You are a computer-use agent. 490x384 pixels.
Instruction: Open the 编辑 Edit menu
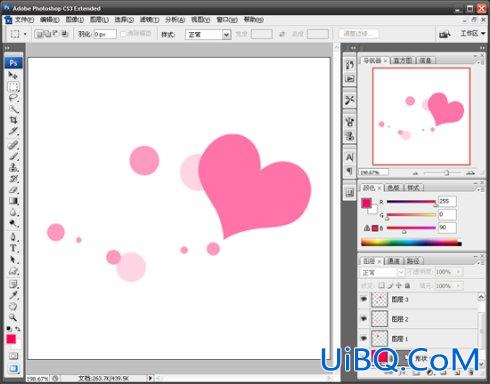pos(50,20)
